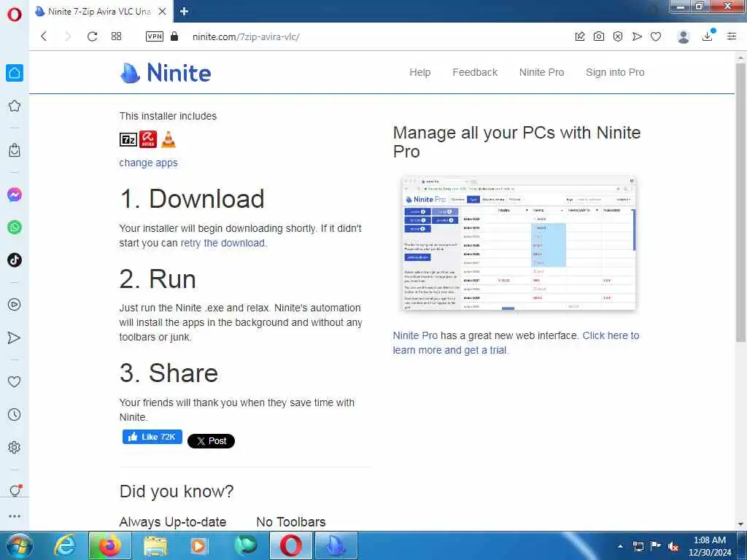Open the Windows Start button
The image size is (747, 560).
tap(20, 545)
